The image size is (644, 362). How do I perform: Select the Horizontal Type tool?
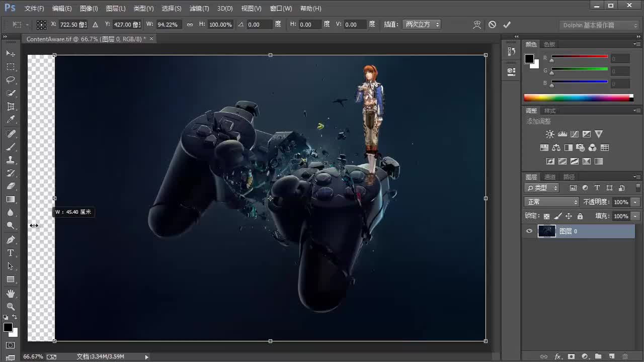pyautogui.click(x=11, y=253)
